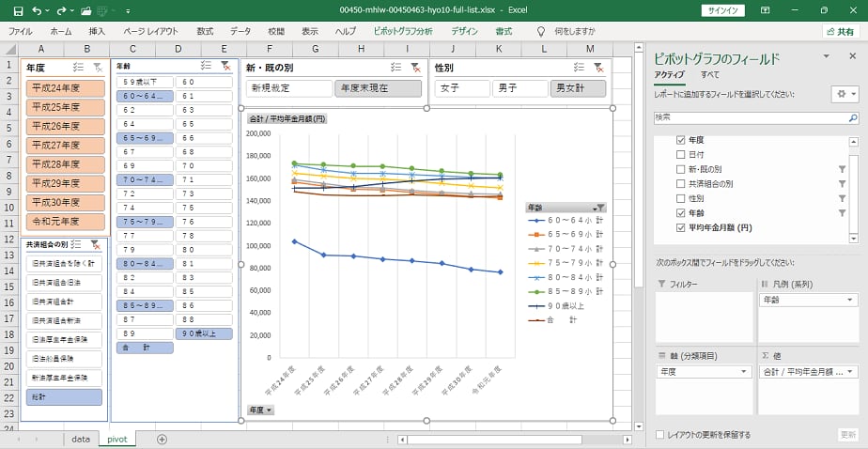Clear the filter on the 共済組合の別 slicer
Viewport: 868px width, 449px height.
[96, 244]
